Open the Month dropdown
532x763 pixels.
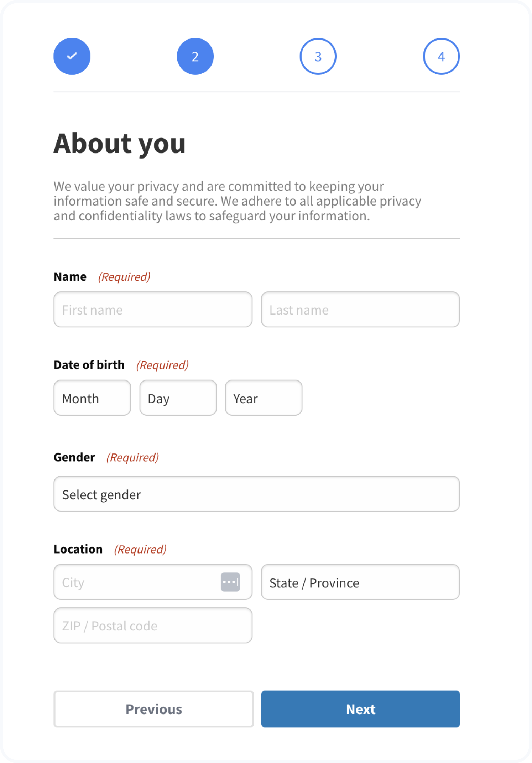pyautogui.click(x=92, y=398)
